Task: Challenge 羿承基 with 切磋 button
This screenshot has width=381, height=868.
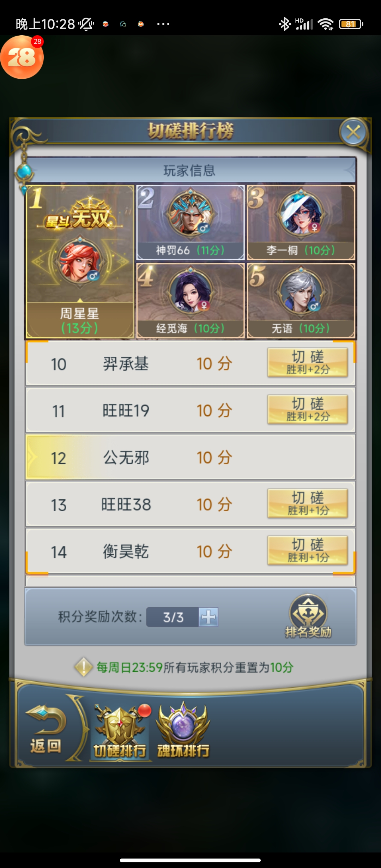Action: [308, 363]
